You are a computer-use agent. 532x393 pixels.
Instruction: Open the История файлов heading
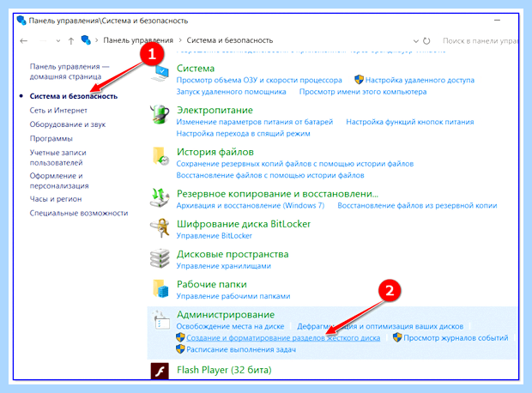click(215, 152)
